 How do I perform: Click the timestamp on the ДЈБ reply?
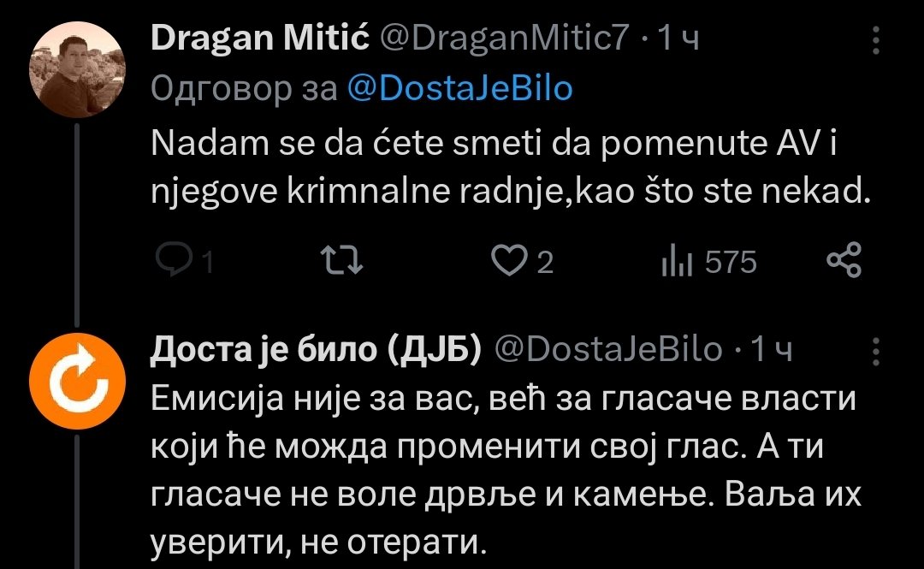[770, 349]
